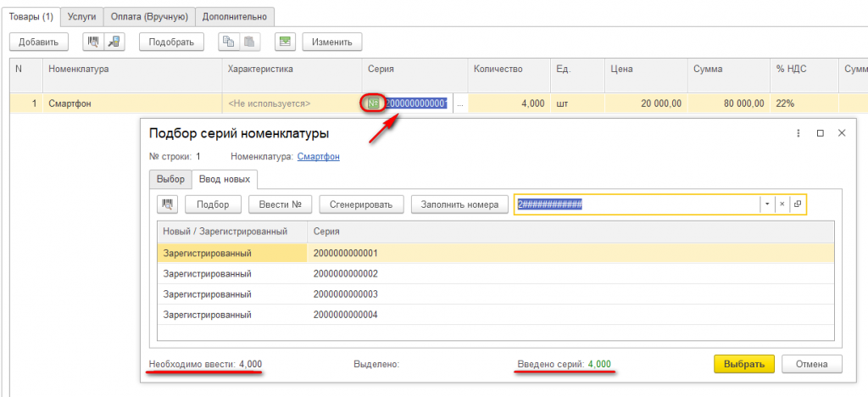Click the ellipsis button in the Серия cell
This screenshot has height=397, width=868.
(460, 103)
